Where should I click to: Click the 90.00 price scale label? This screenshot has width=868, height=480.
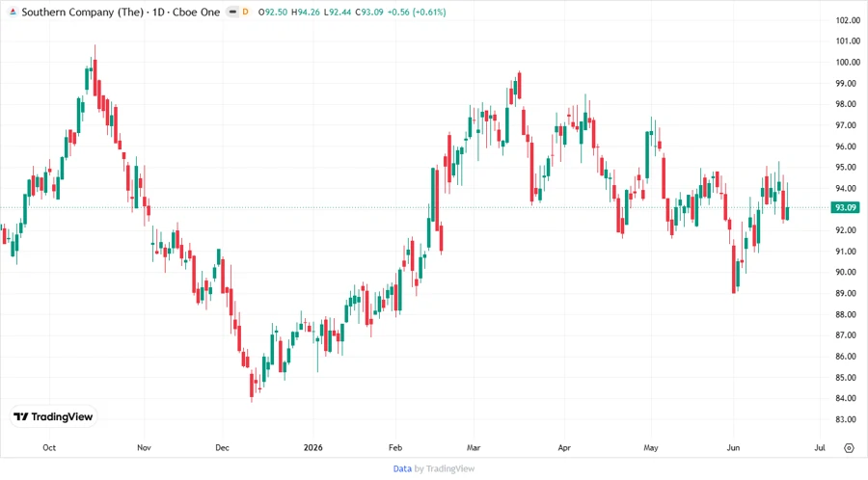pyautogui.click(x=848, y=272)
